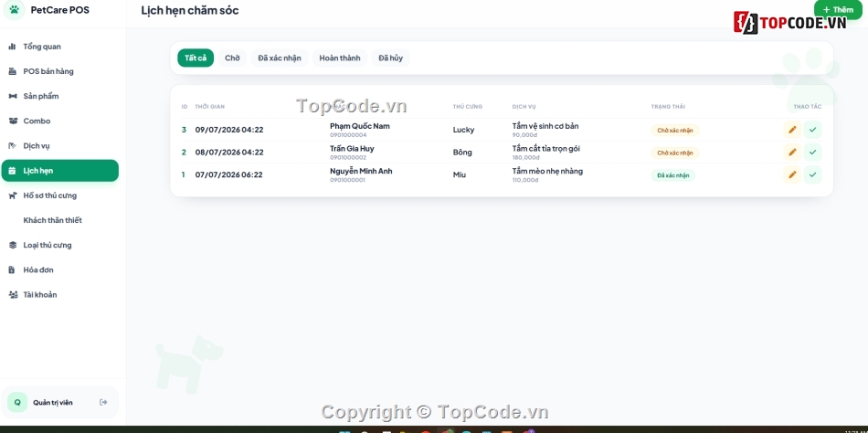This screenshot has height=433, width=868.
Task: Click the service Tắm cắt tỉa trọn gói
Action: tap(545, 148)
